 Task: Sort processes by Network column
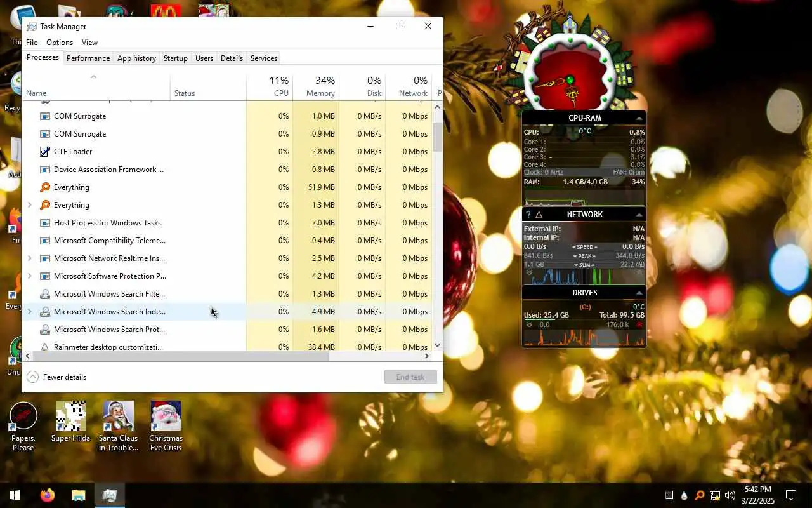click(409, 87)
